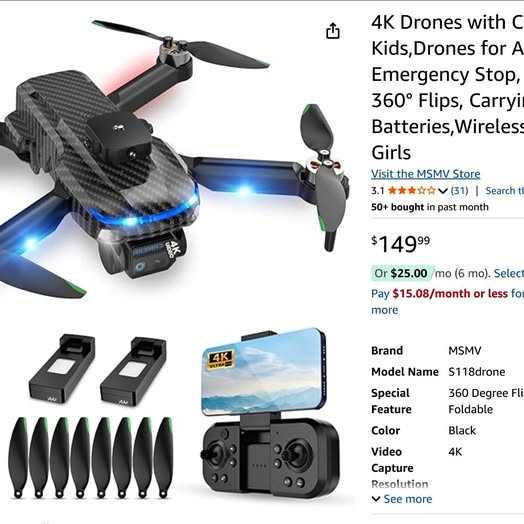524x524 pixels.
Task: Click the $149.99 price
Action: (400, 244)
